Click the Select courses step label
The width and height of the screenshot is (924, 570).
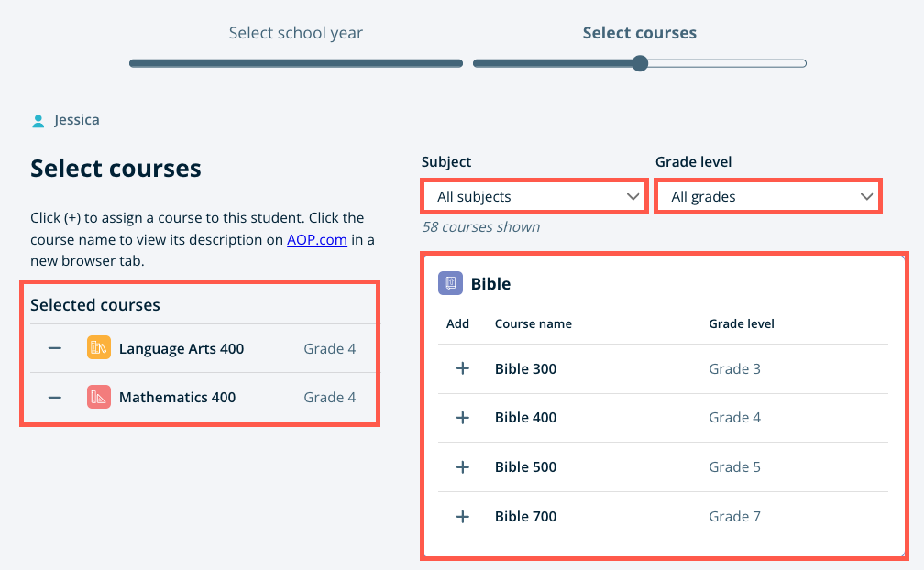640,32
